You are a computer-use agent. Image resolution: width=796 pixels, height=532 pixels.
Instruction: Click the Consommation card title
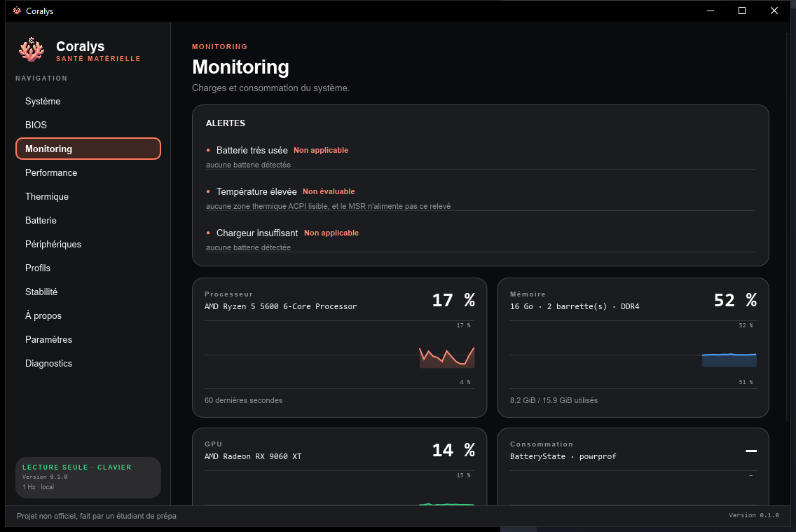[541, 444]
